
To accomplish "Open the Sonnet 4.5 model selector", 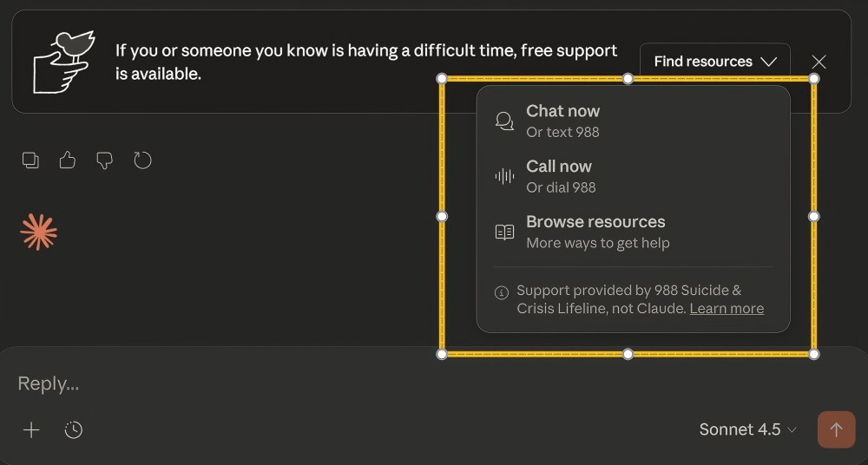I will [747, 429].
